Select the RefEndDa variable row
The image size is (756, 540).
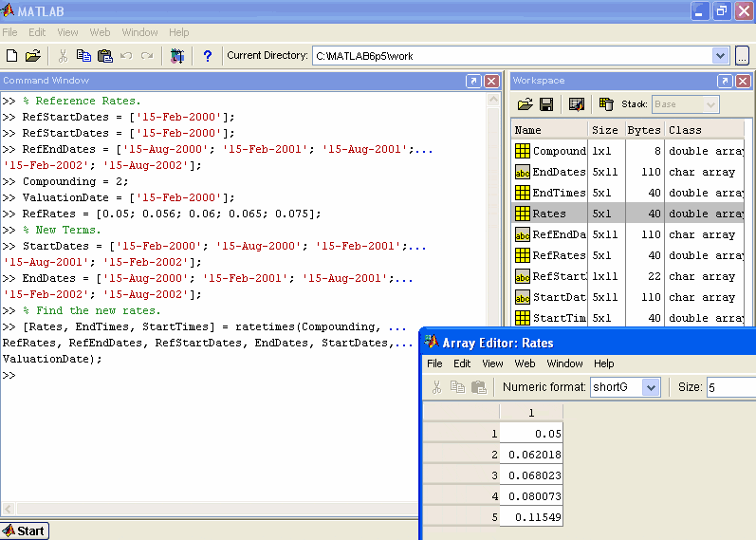tap(628, 234)
